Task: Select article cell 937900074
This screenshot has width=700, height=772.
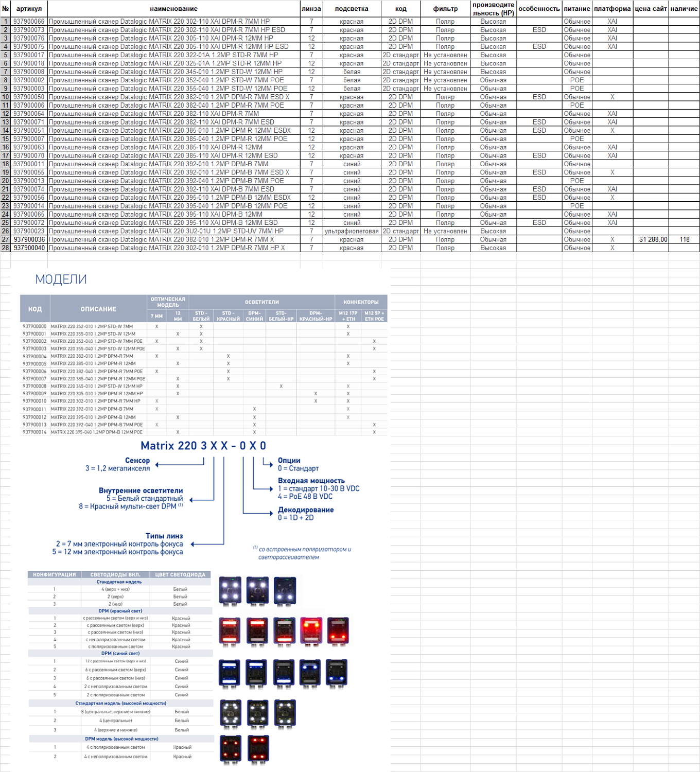Action: coord(29,189)
